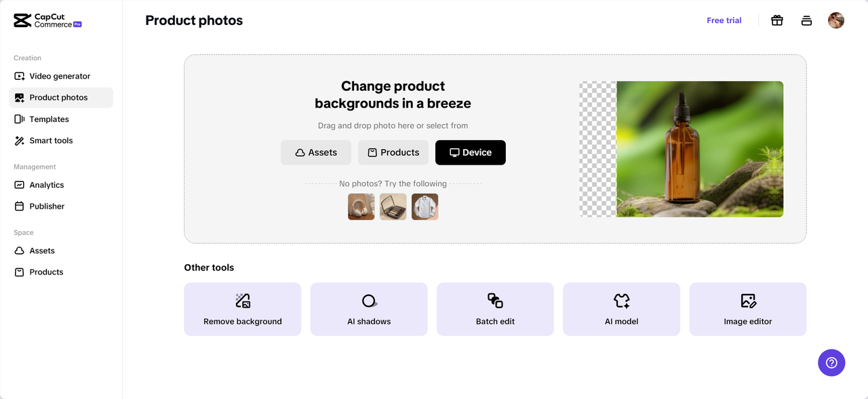Navigate to Publisher in sidebar
The width and height of the screenshot is (868, 399).
47,206
